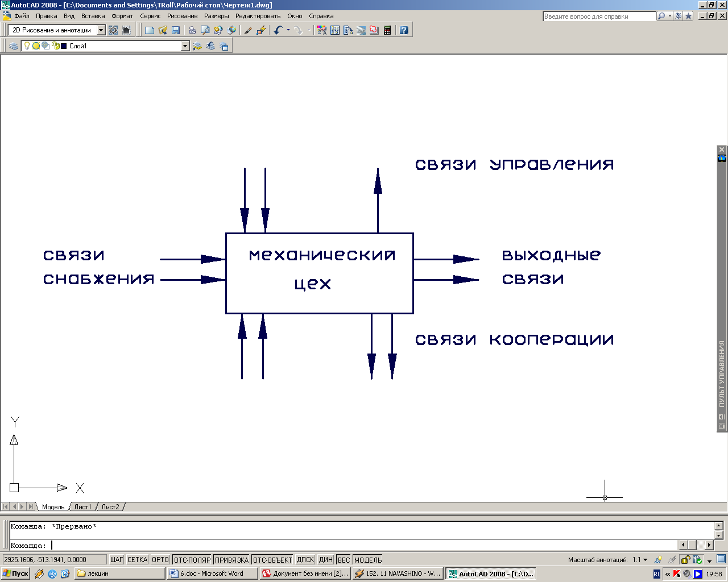The height and width of the screenshot is (582, 728).
Task: Toggle ОТС-ОБЪЕКТ object snap tracking
Action: pyautogui.click(x=272, y=560)
